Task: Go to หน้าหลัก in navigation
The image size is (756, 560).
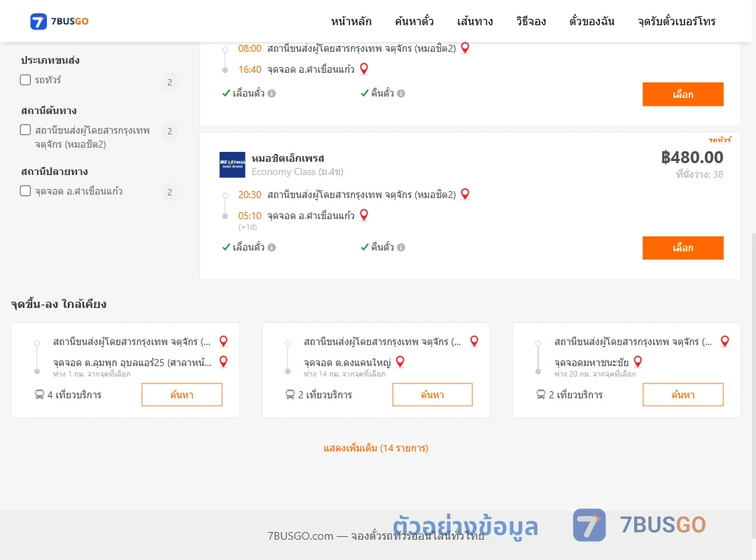Action: (351, 21)
